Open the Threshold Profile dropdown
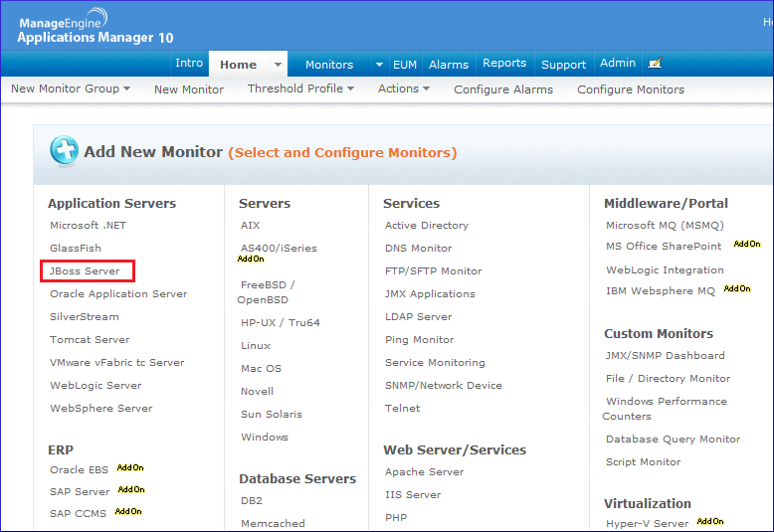Viewport: 774px width, 532px height. (300, 89)
